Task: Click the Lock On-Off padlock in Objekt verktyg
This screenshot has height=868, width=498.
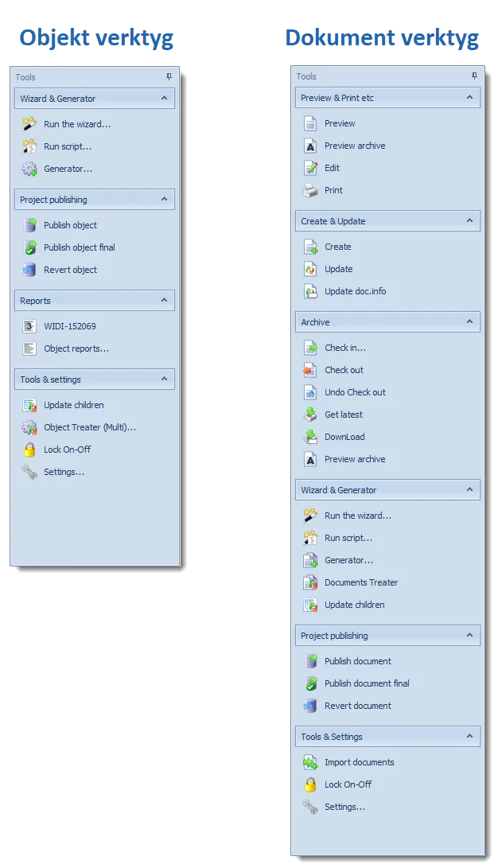Action: point(29,449)
